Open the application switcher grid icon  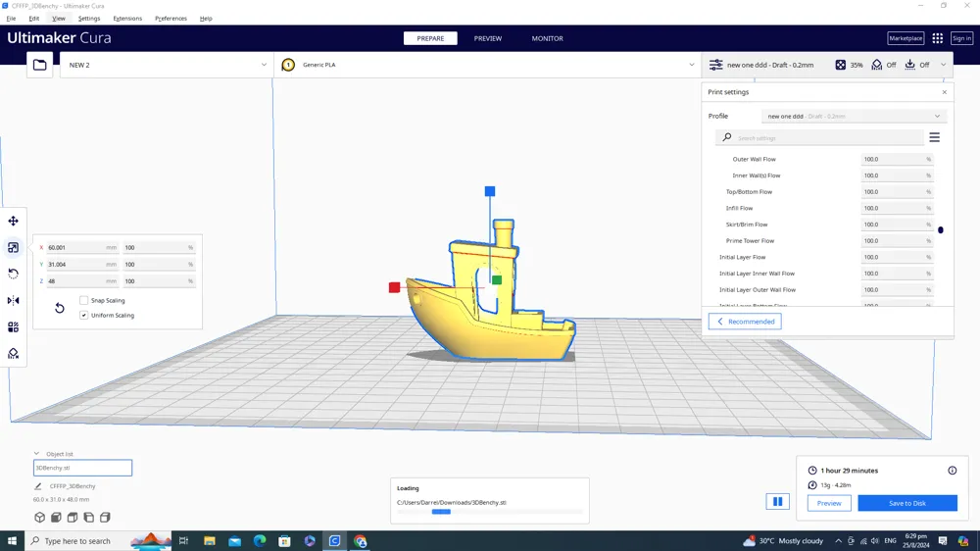pyautogui.click(x=938, y=38)
